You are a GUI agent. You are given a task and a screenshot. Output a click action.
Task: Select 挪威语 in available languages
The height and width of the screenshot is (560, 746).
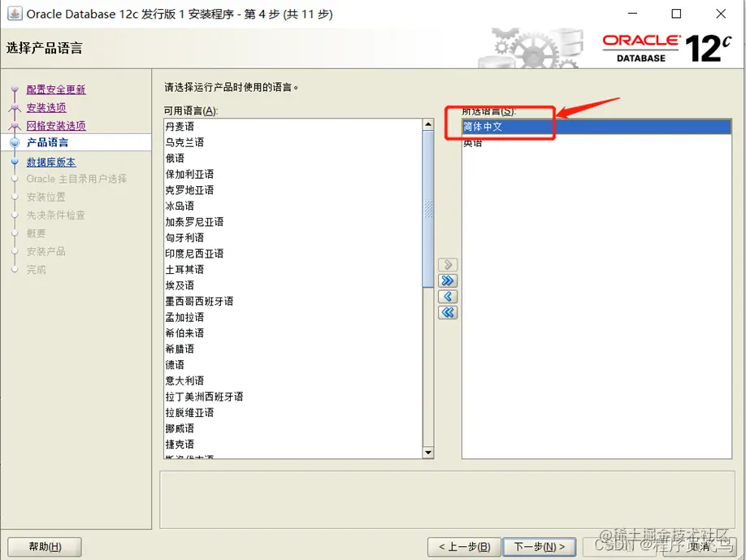click(x=293, y=428)
